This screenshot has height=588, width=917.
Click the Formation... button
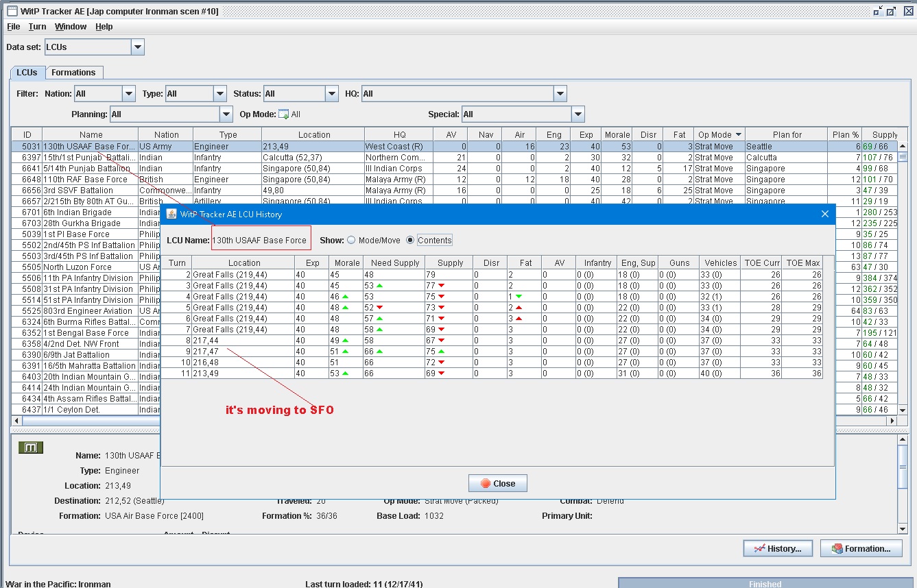(861, 548)
